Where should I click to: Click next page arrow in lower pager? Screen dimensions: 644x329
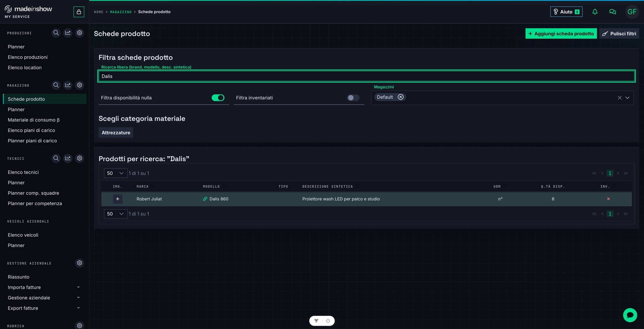tap(618, 214)
